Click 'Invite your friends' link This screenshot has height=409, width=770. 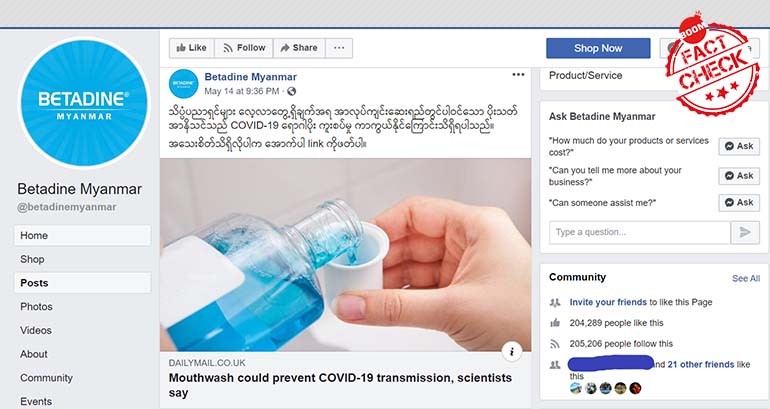point(608,302)
